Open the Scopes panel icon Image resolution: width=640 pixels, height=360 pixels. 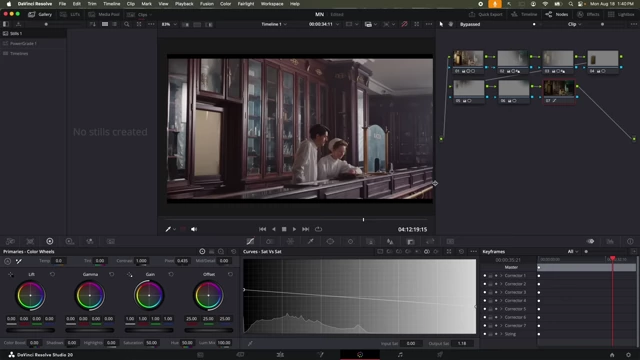coord(610,242)
